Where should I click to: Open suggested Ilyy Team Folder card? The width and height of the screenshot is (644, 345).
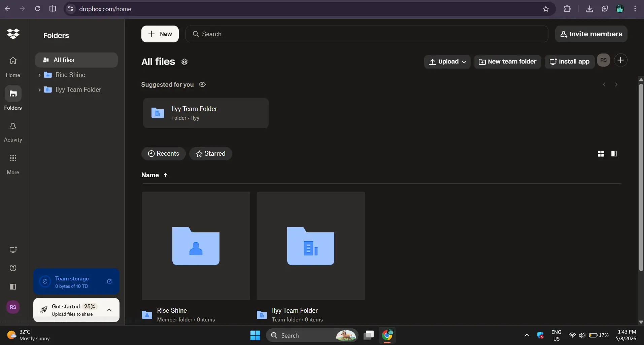coord(206,113)
